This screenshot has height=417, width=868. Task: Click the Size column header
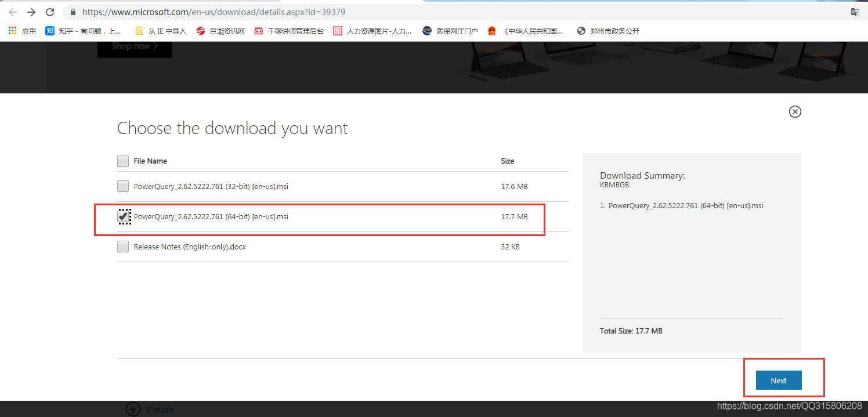(508, 161)
